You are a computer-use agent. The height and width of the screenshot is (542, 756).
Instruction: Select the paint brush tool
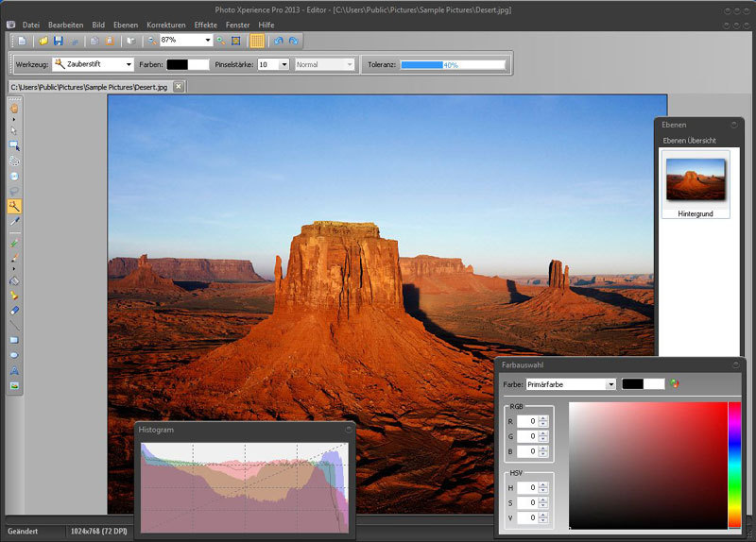14,258
